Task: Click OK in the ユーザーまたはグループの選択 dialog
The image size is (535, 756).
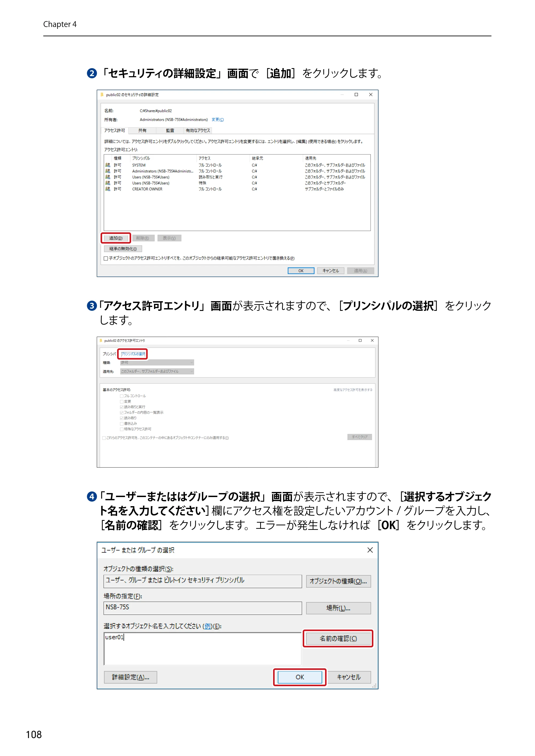Action: point(300,677)
